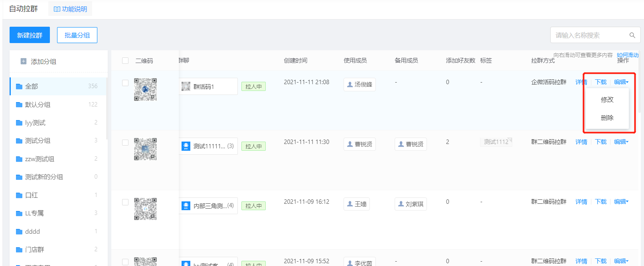Screen dimensions: 644x266
Task: Open the 测试分组 folder icon
Action: pos(19,141)
